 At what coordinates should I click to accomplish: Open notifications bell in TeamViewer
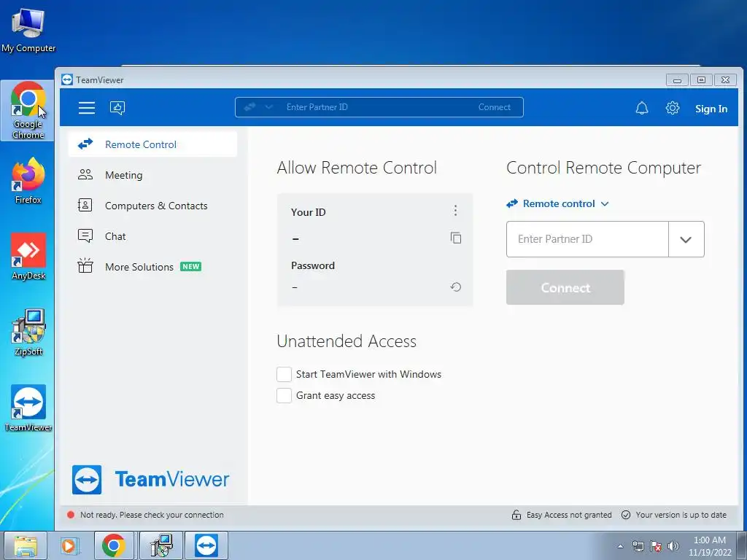pos(642,108)
